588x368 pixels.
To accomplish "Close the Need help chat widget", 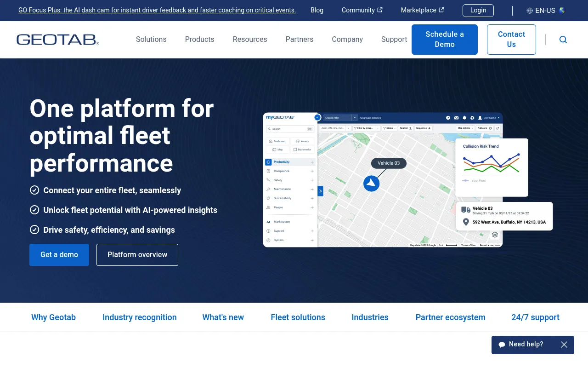I will pos(564,345).
